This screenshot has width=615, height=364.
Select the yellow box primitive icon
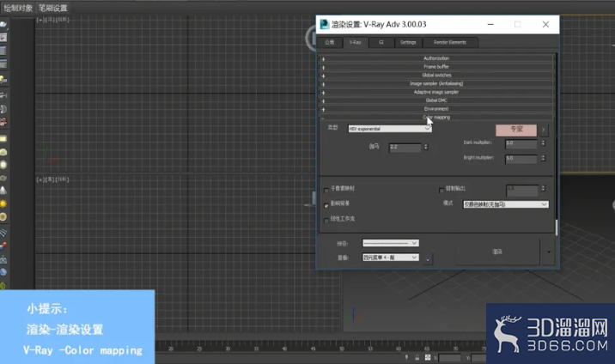pos(3,139)
